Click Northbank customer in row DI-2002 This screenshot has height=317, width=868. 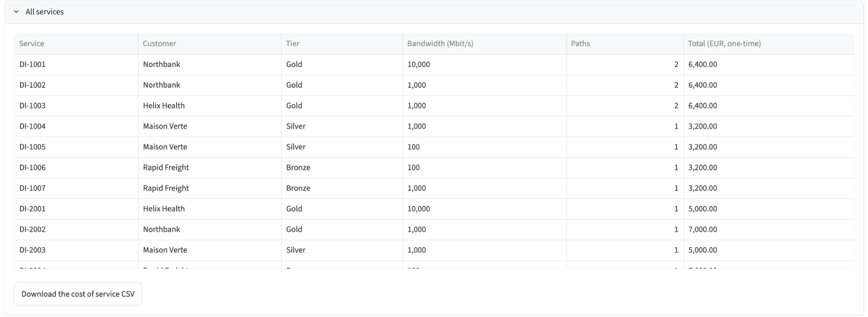(x=210, y=229)
